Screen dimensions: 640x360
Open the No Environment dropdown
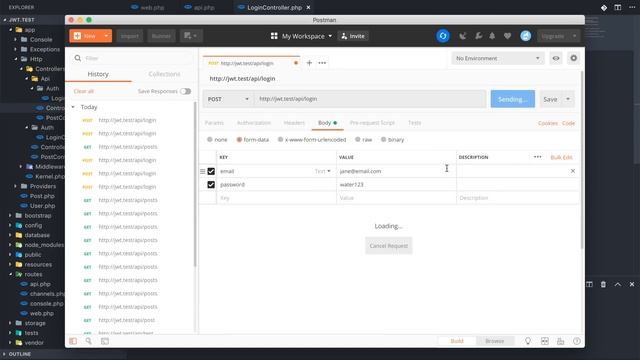[498, 58]
